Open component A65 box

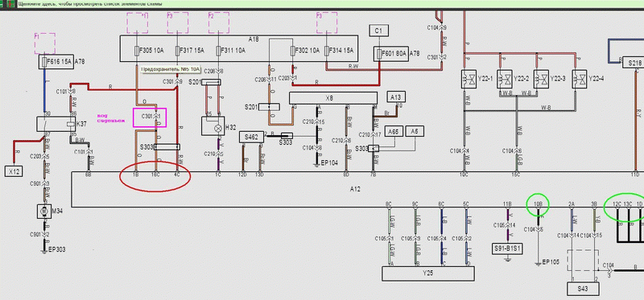(x=394, y=131)
